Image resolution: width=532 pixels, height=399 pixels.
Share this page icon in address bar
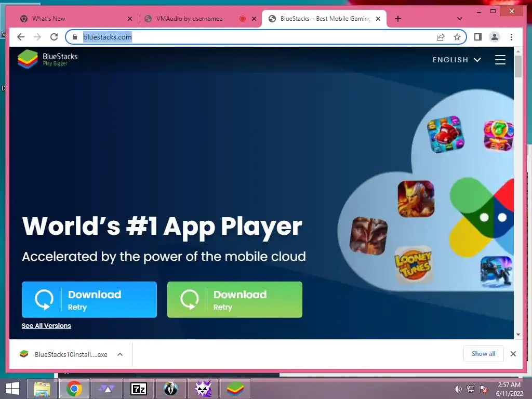point(441,37)
